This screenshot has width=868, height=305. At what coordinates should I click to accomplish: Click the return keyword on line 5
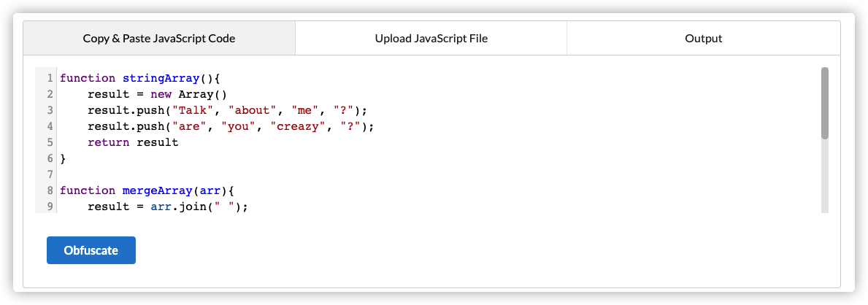tap(109, 142)
